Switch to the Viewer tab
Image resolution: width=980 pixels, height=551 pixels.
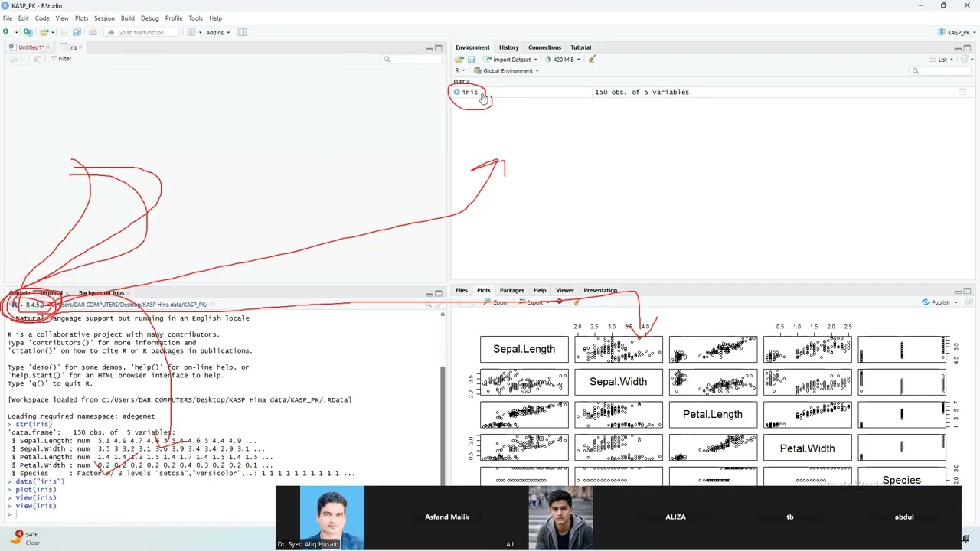[564, 290]
